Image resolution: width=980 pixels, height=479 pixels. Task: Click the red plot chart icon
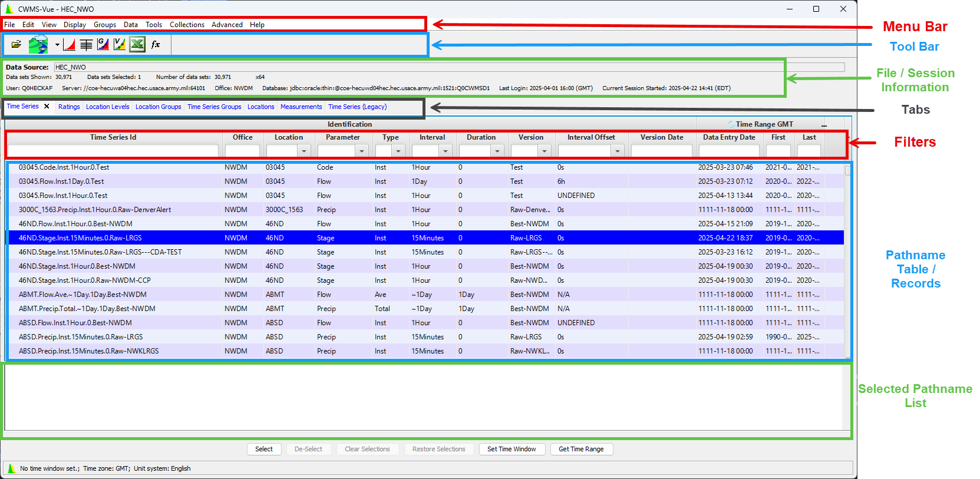(x=69, y=44)
